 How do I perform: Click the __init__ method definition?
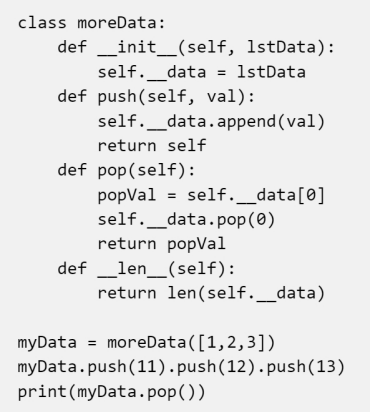[196, 47]
